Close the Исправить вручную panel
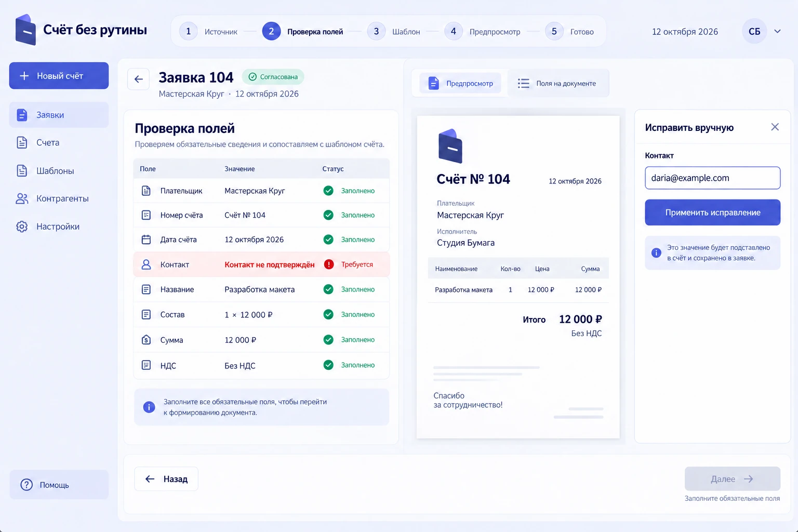 point(775,127)
